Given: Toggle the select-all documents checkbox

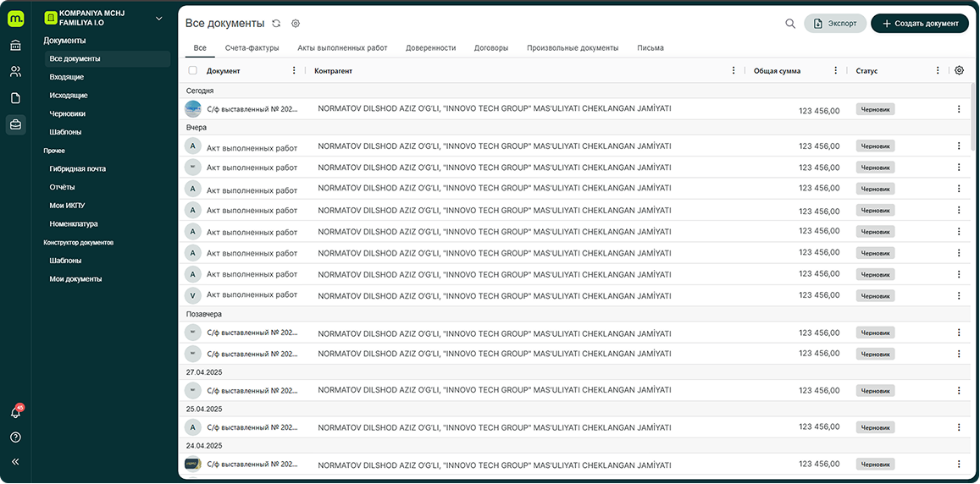Looking at the screenshot, I should click(193, 71).
